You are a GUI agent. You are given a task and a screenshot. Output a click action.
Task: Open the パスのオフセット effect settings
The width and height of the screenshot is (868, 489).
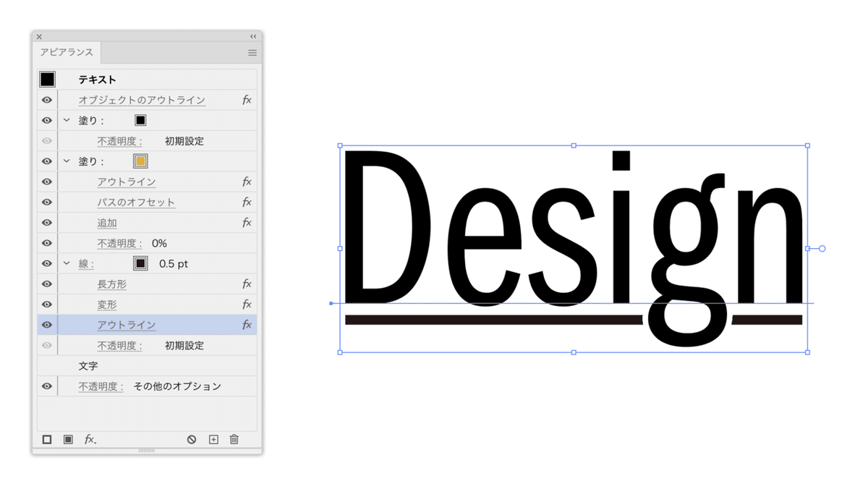point(136,203)
